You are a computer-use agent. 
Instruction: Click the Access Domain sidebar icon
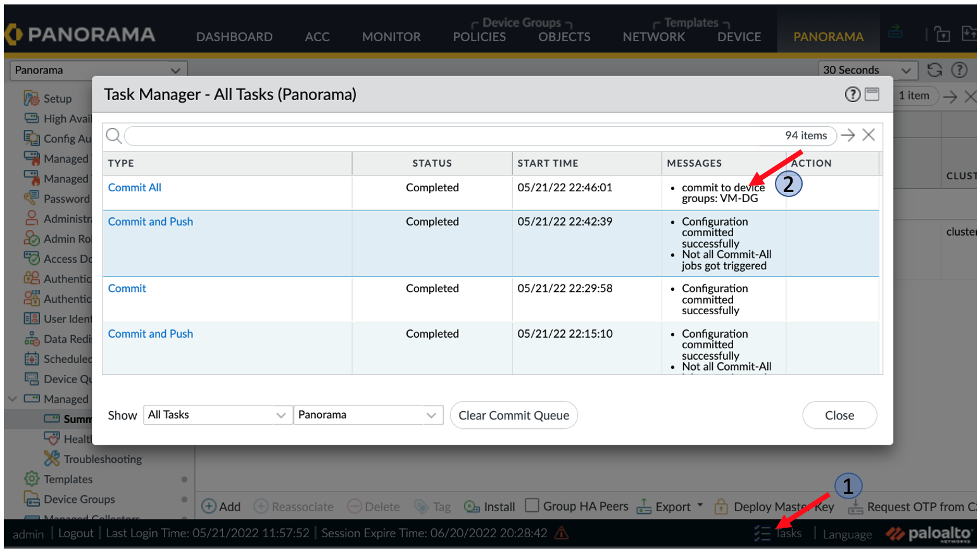[32, 258]
